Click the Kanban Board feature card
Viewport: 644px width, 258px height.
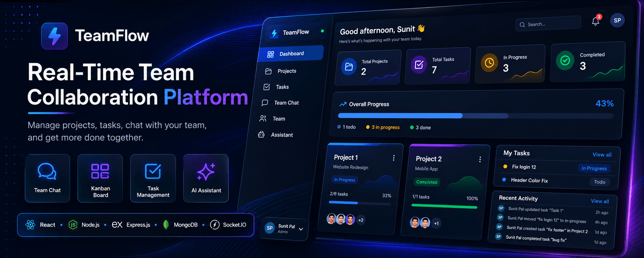coord(100,178)
